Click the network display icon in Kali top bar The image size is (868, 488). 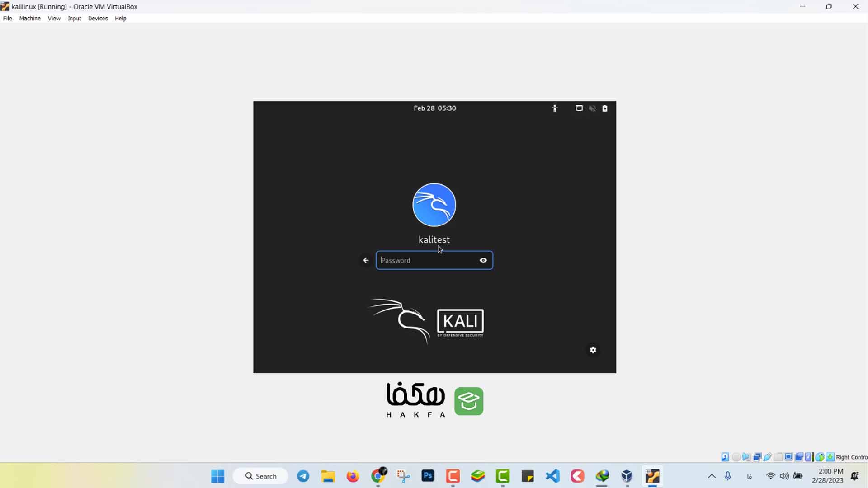click(579, 108)
